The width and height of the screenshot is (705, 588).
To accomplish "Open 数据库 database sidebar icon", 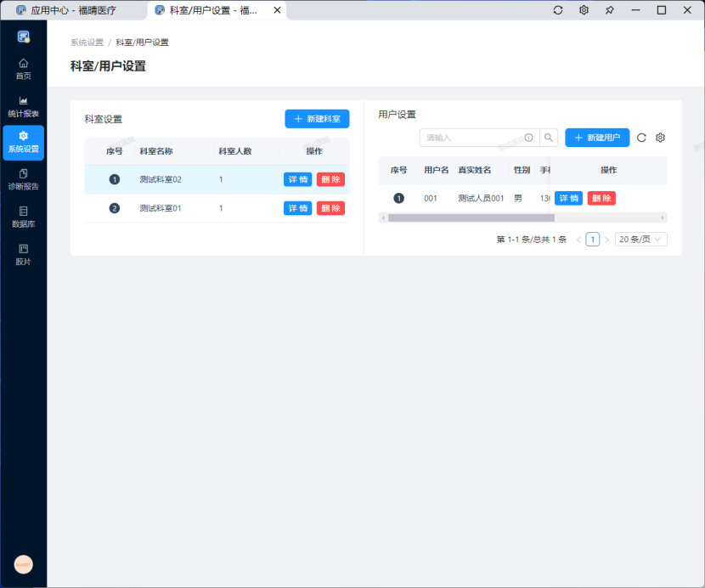I will [x=23, y=217].
